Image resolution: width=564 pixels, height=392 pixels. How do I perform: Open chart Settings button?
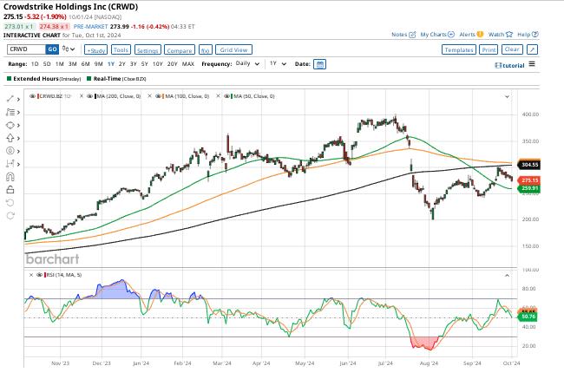[x=148, y=50]
